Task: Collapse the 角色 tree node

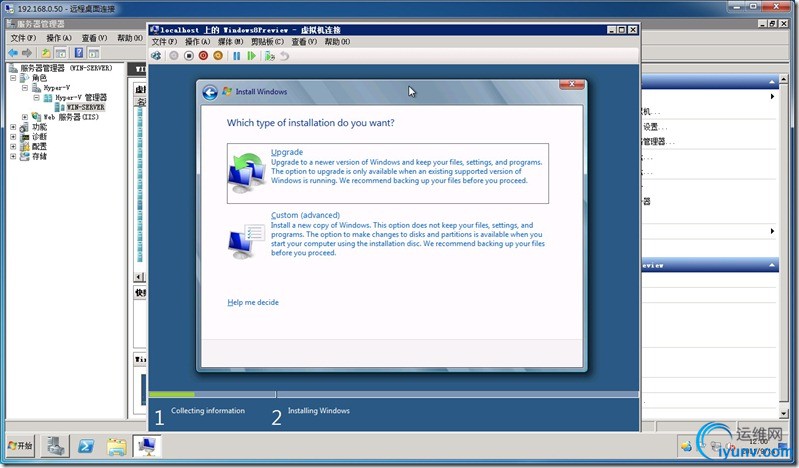Action: tap(13, 78)
